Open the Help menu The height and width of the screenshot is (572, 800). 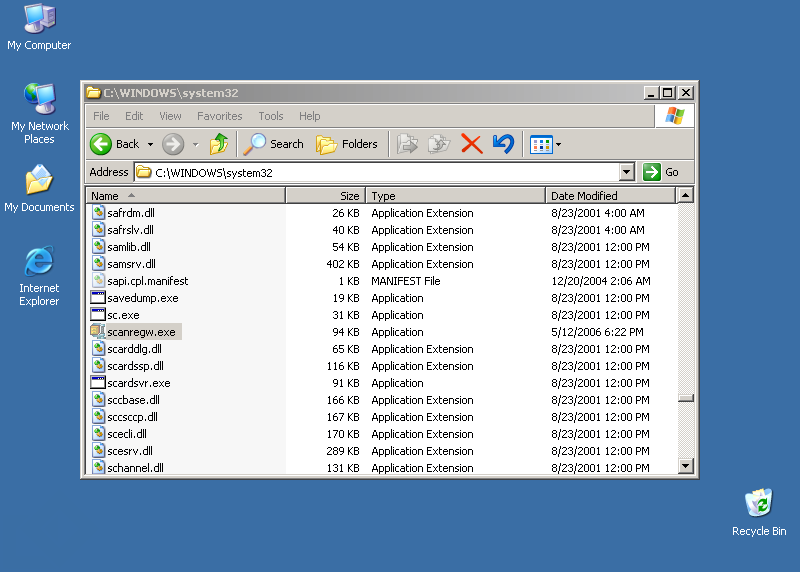(309, 116)
